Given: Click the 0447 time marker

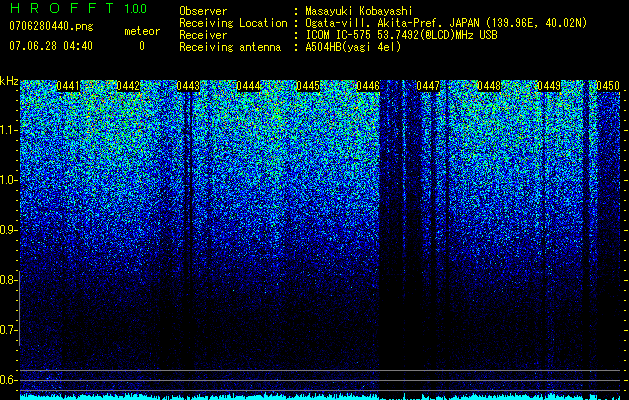Looking at the screenshot, I should coord(428,86).
